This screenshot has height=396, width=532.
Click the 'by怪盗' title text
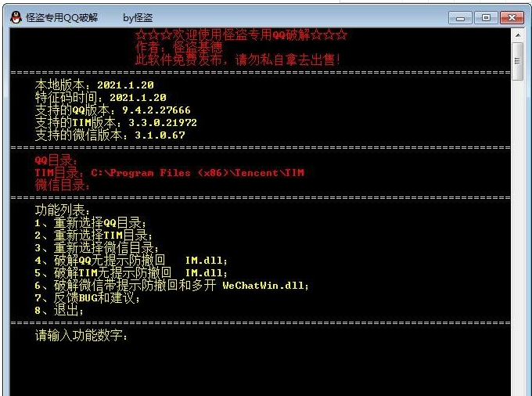(x=138, y=18)
